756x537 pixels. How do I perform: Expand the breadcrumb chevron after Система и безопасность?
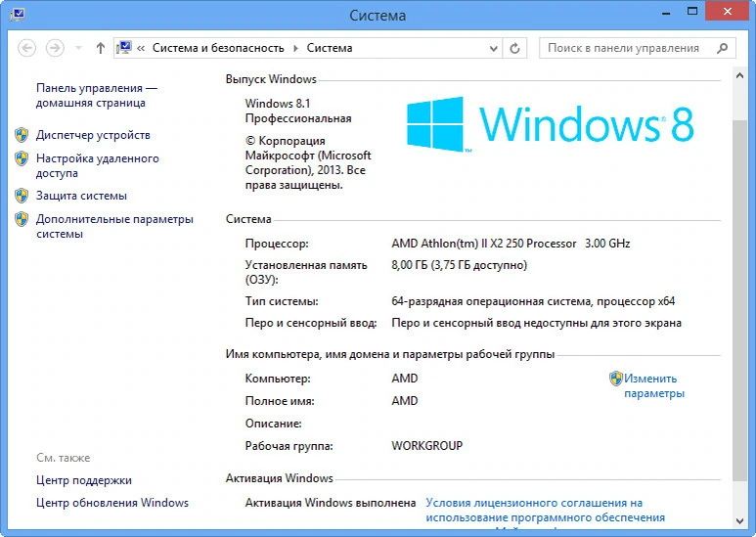coord(295,48)
